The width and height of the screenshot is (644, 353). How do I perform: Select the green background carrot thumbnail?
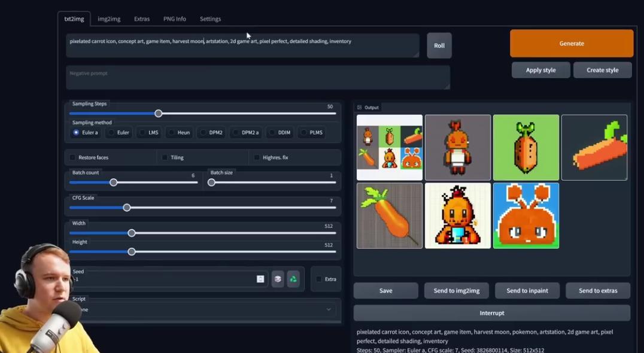pos(525,148)
